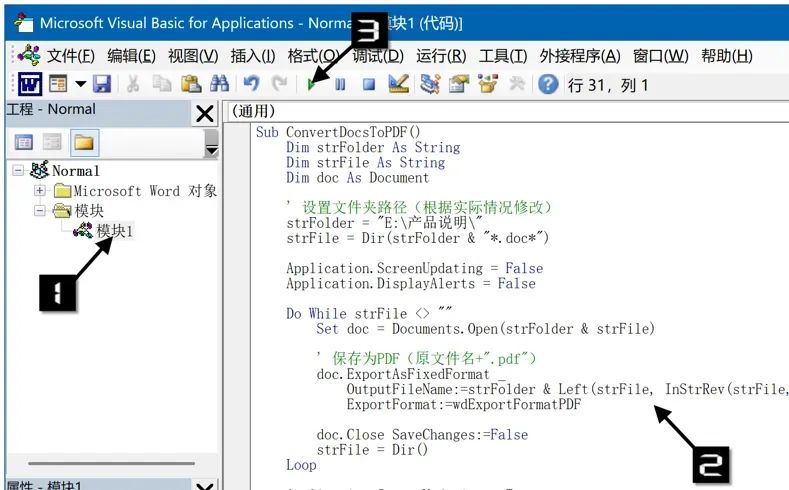Viewport: 789px width, 490px height.
Task: Expand the Microsoft Word 对象 folder
Action: pyautogui.click(x=40, y=191)
